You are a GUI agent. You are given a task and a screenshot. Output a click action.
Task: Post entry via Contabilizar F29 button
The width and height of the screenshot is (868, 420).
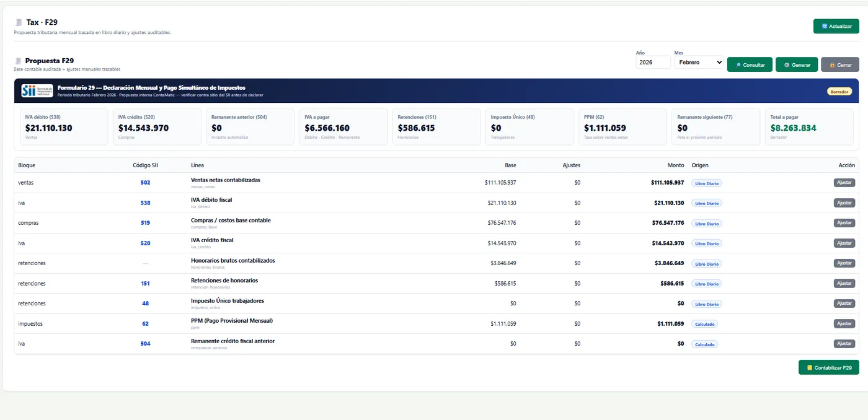(829, 367)
